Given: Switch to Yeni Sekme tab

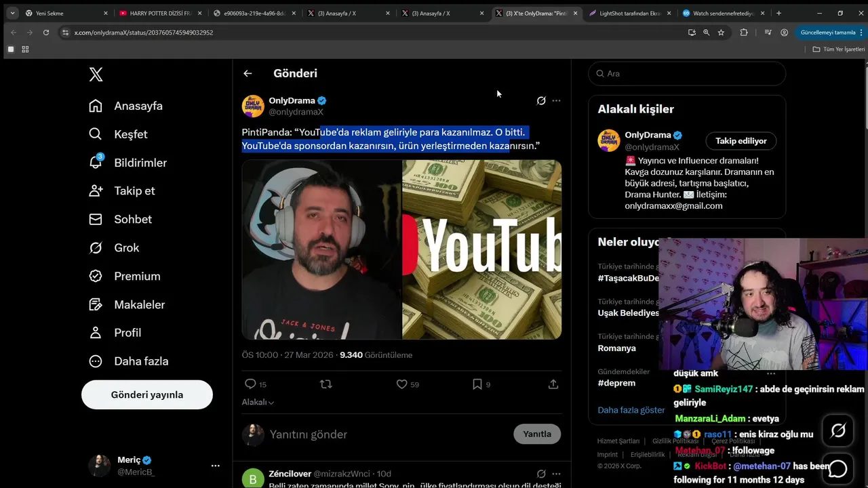Looking at the screenshot, I should click(x=67, y=13).
